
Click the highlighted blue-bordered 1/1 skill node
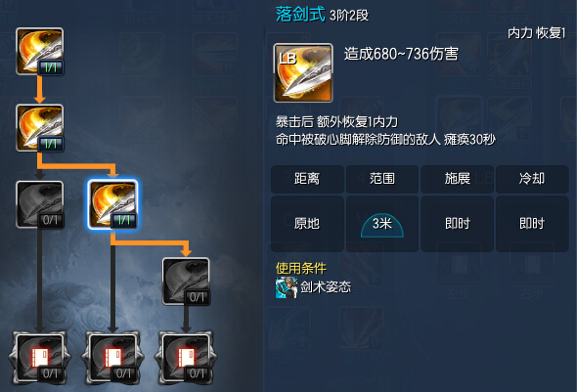point(112,204)
